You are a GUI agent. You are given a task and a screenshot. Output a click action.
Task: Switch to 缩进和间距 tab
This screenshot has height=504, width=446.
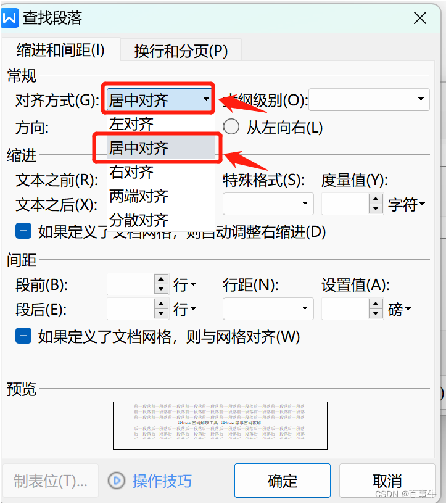60,50
